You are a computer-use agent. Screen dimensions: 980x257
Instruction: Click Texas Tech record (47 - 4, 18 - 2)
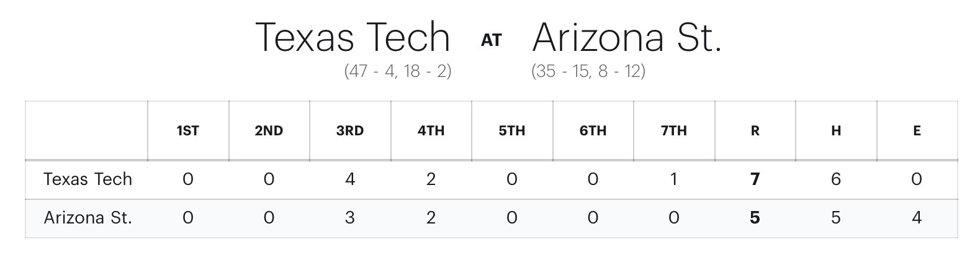[398, 71]
